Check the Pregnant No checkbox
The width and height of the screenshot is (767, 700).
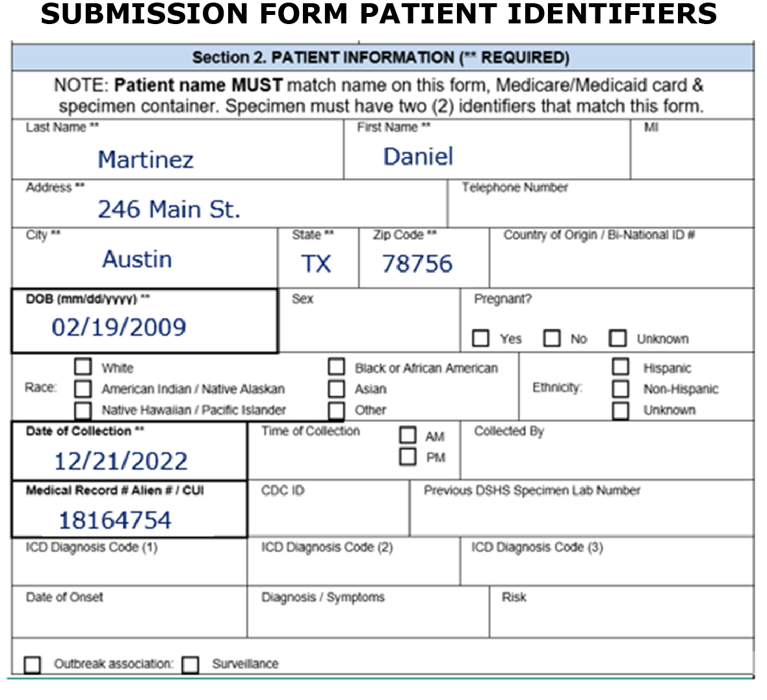[x=552, y=338]
